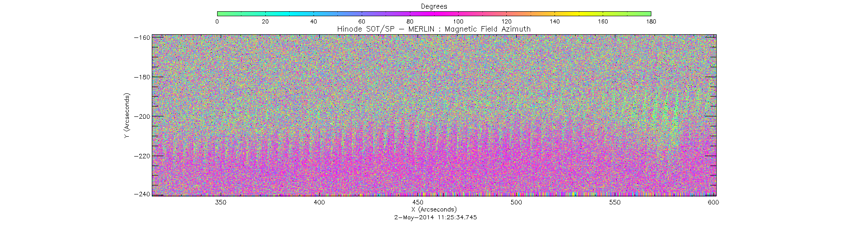Click the "X (Arcseconds)" axis label

coord(434,210)
